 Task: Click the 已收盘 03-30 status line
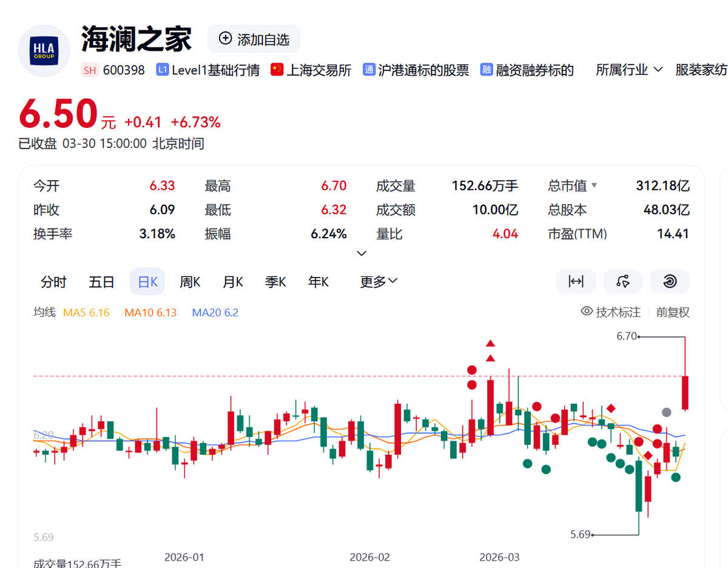coord(111,144)
